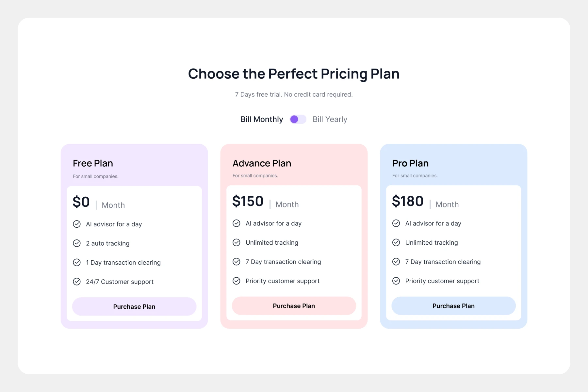Click the $150 price in Advance Plan

248,201
